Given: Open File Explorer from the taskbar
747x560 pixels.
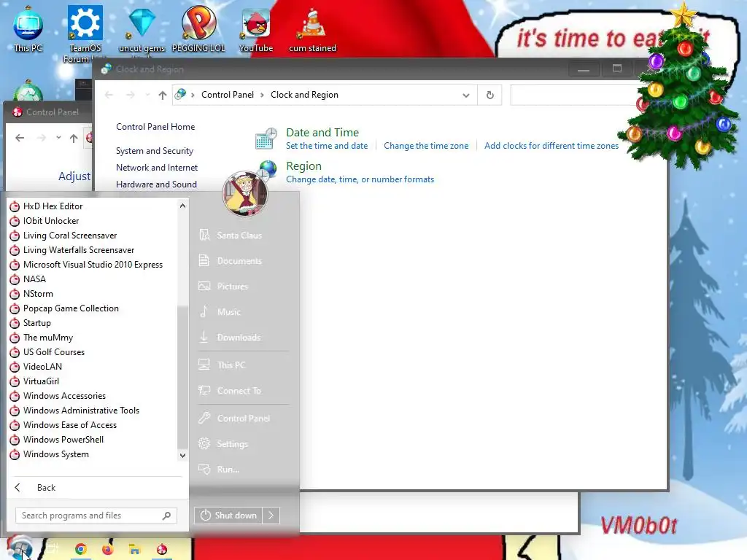Looking at the screenshot, I should 134,549.
